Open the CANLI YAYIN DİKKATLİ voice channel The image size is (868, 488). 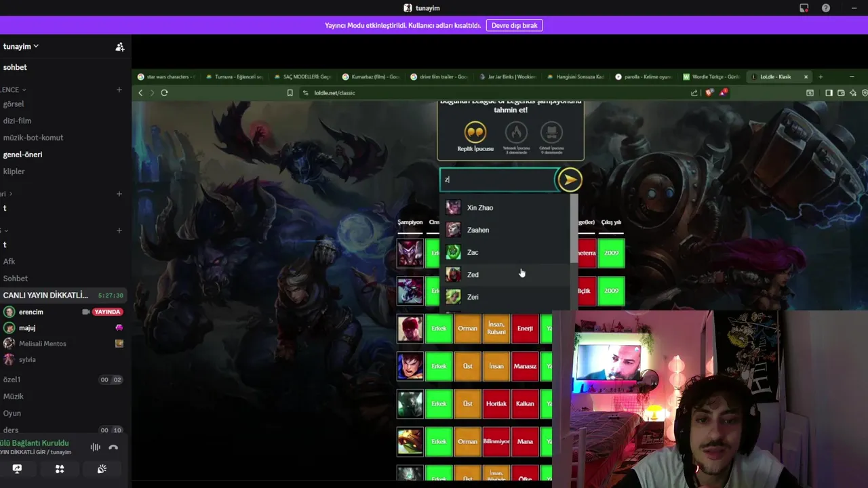coord(62,296)
